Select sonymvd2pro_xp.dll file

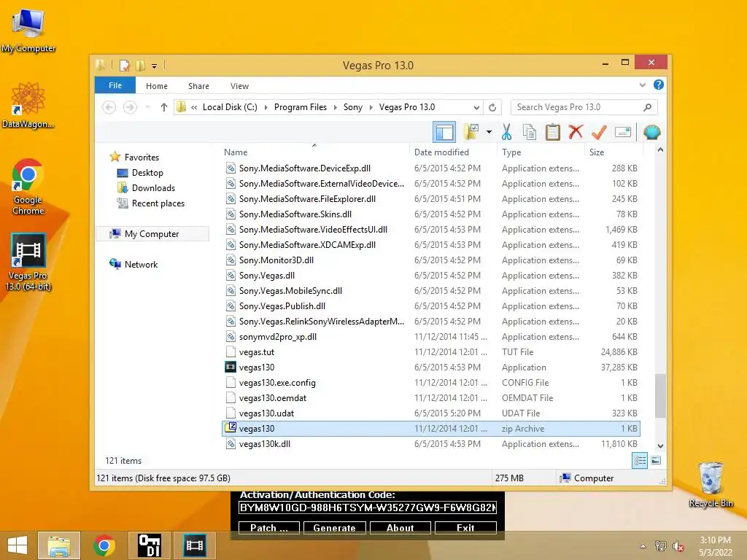[431, 337]
